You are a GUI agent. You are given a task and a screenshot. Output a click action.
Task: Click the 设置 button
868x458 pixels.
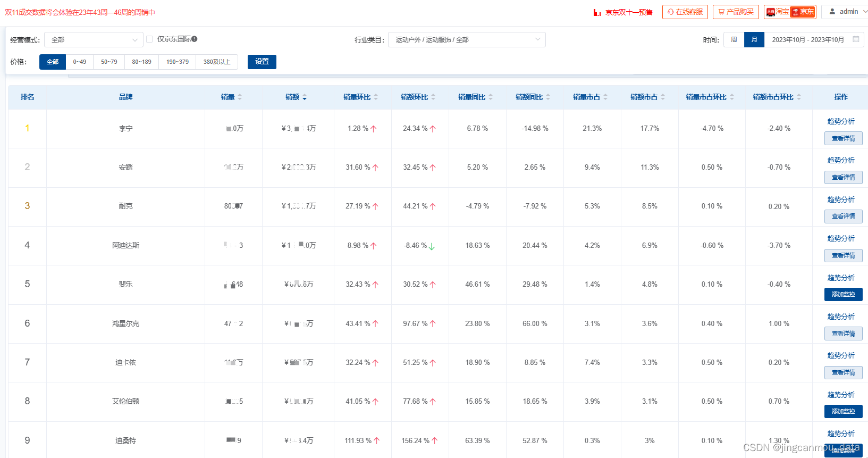coord(262,62)
